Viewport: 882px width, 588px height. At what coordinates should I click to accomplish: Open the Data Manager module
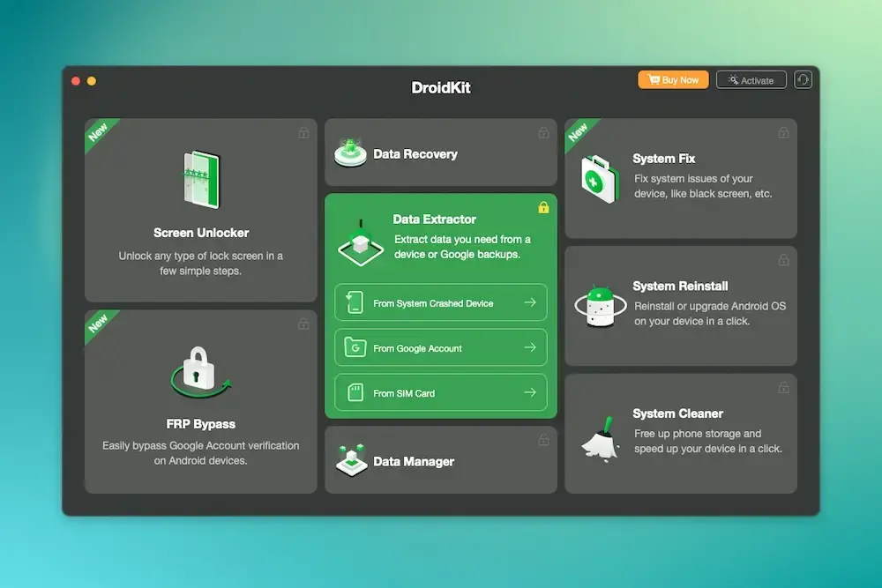click(x=441, y=459)
